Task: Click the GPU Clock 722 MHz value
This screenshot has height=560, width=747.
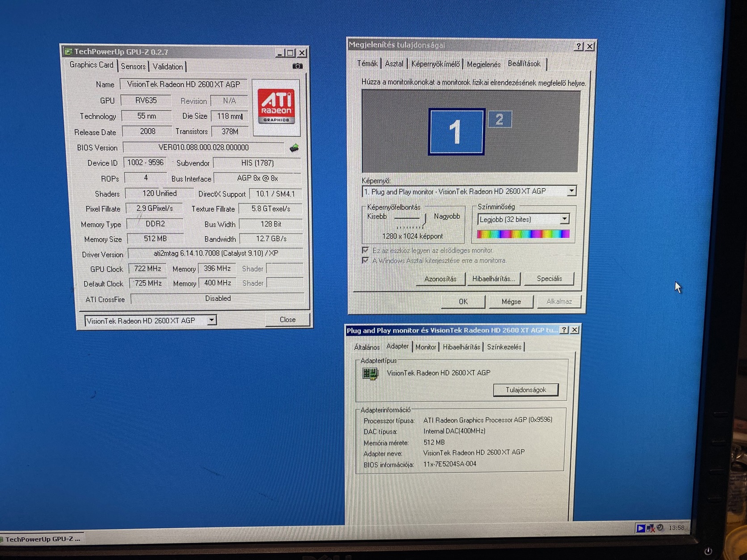Action: (x=147, y=268)
